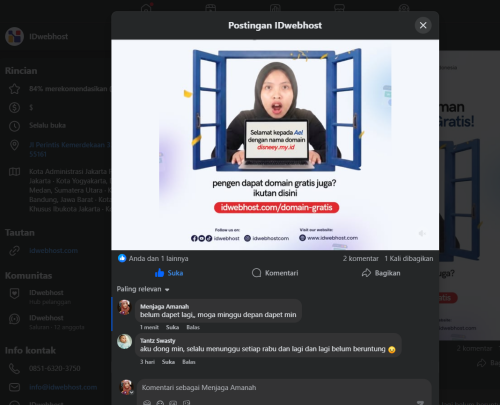Close the Postingan IDwebhost dialog
The image size is (500, 405).
[423, 25]
